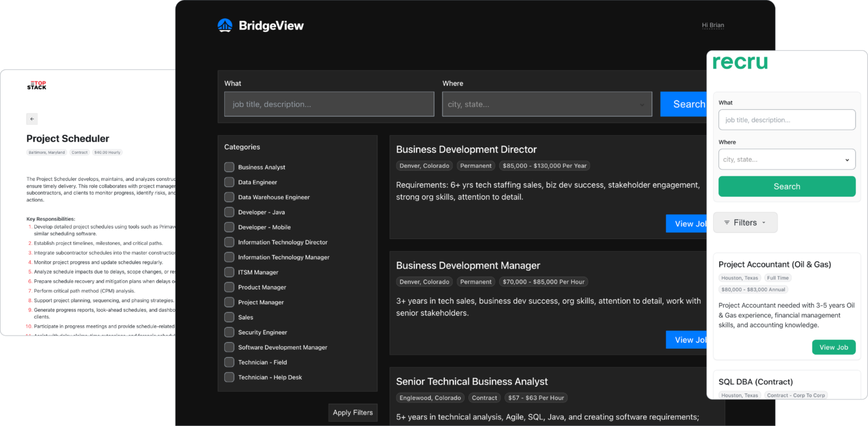Check the Data Warehouse Engineer category

(x=229, y=197)
